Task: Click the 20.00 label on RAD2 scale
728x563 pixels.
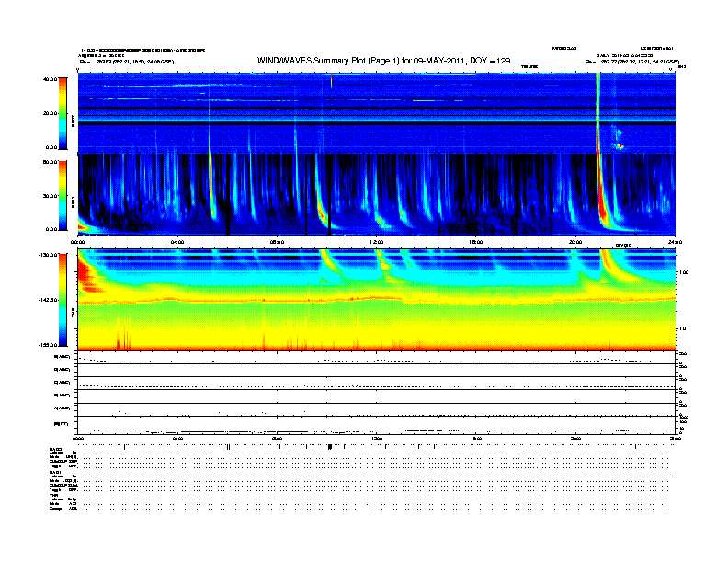Action: (50, 113)
